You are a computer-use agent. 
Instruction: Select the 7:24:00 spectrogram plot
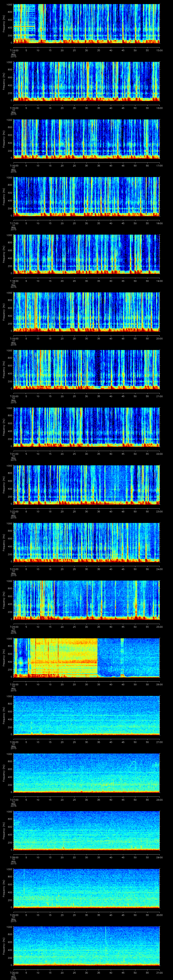click(x=86, y=600)
